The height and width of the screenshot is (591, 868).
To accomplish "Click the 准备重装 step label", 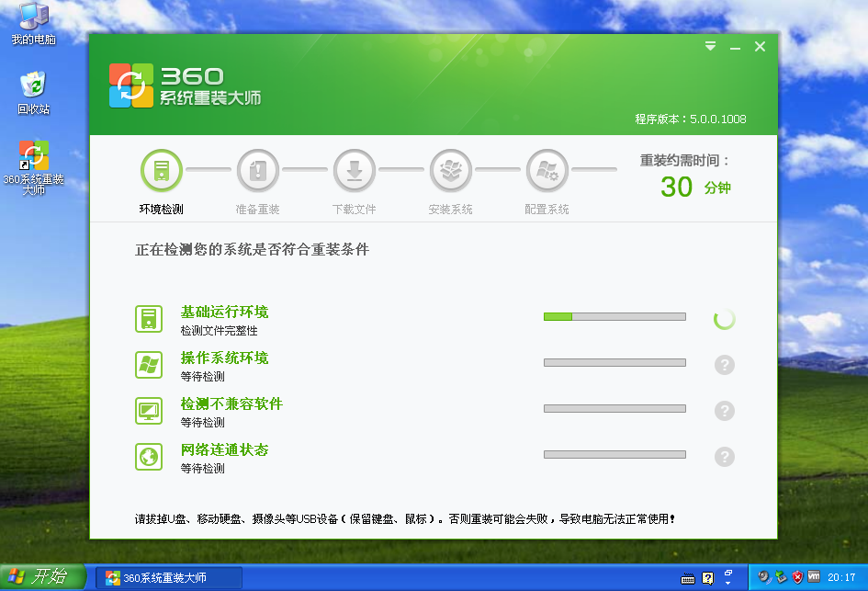I will (x=257, y=210).
